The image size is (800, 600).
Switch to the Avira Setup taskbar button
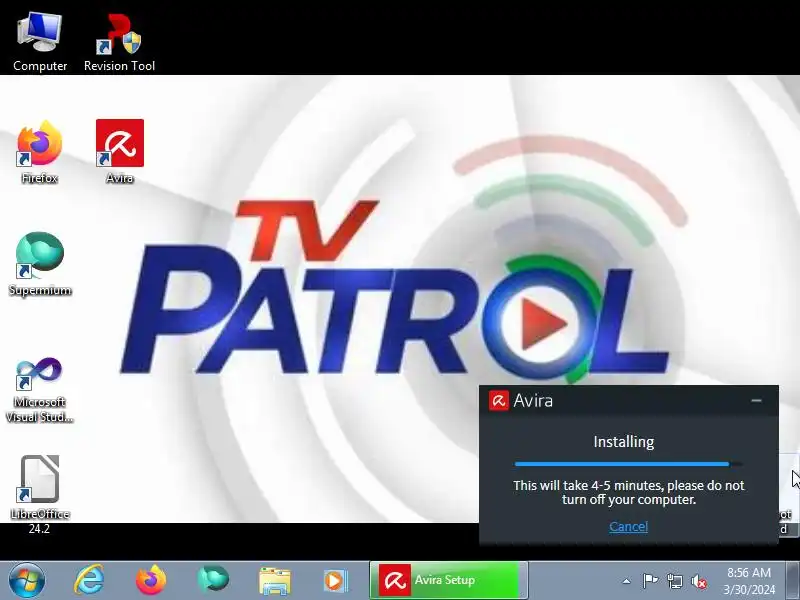[x=448, y=580]
